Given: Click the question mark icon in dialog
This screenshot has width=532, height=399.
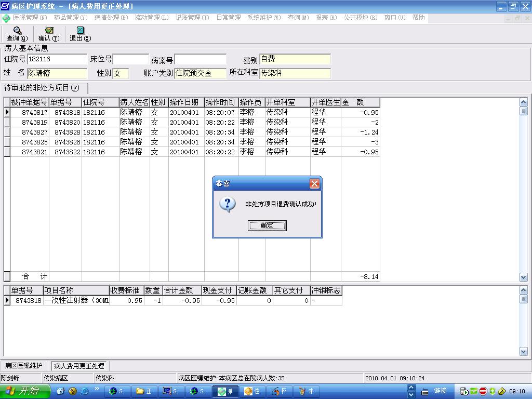Looking at the screenshot, I should [228, 205].
